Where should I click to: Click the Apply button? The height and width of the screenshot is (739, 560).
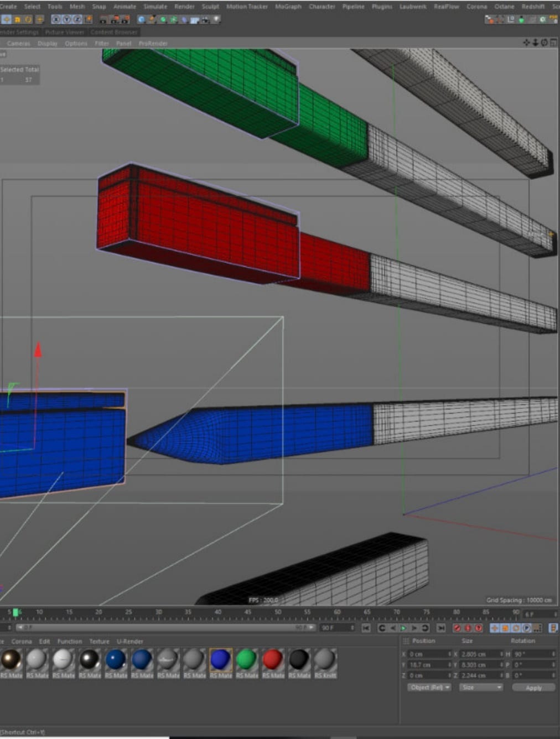(533, 688)
